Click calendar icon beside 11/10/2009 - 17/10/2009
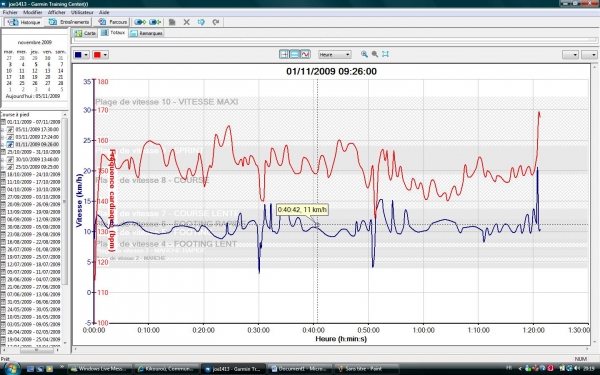Image resolution: width=600 pixels, height=375 pixels. click(x=3, y=182)
